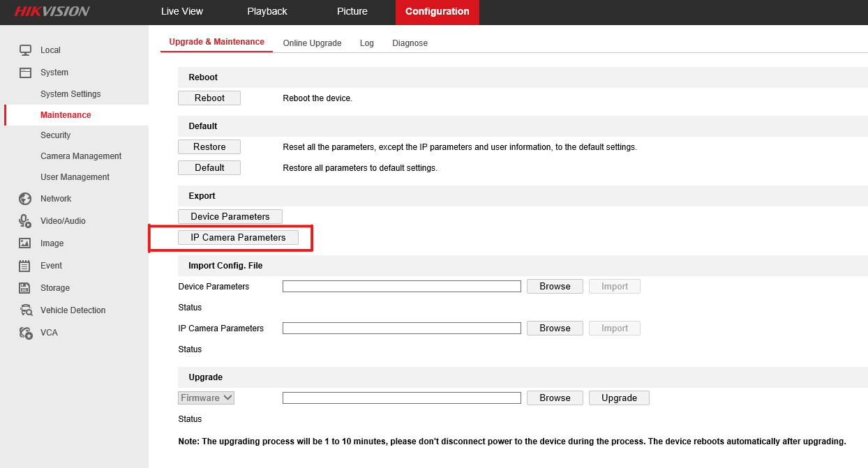Switch to the Online Upgrade tab
The width and height of the screenshot is (868, 468).
tap(312, 43)
